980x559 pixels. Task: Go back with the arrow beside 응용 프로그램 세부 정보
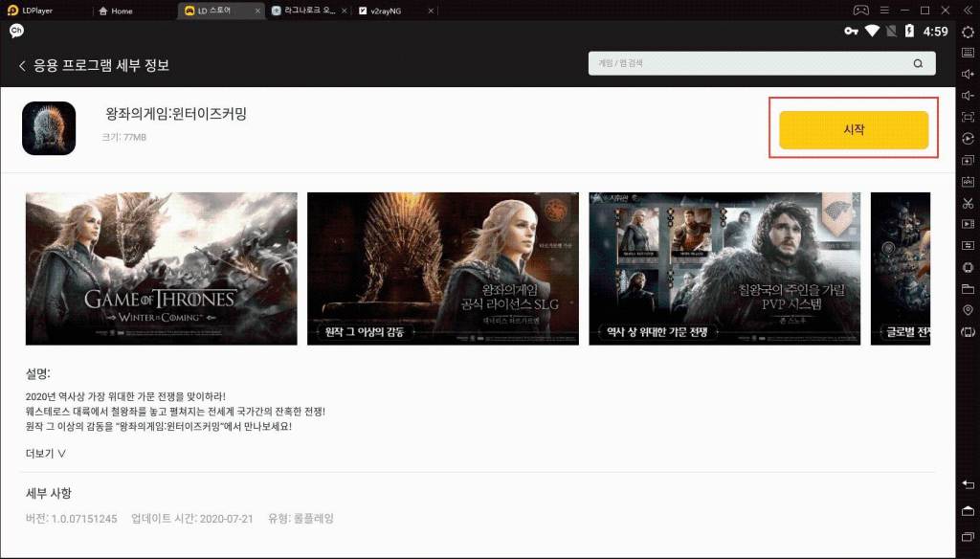[22, 66]
